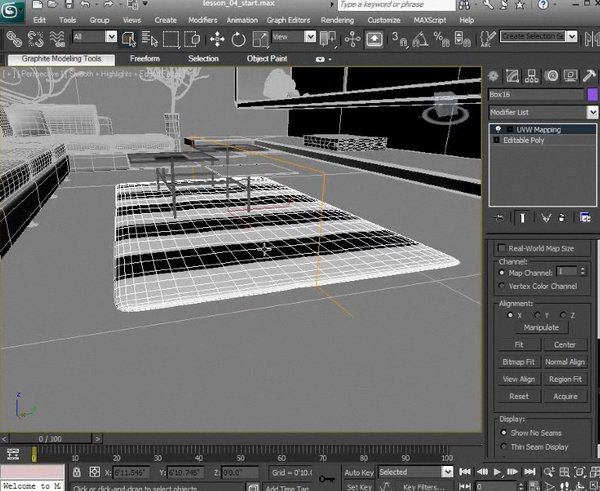Enable the Real-World Map Size checkbox
Image resolution: width=600 pixels, height=491 pixels.
pos(502,248)
